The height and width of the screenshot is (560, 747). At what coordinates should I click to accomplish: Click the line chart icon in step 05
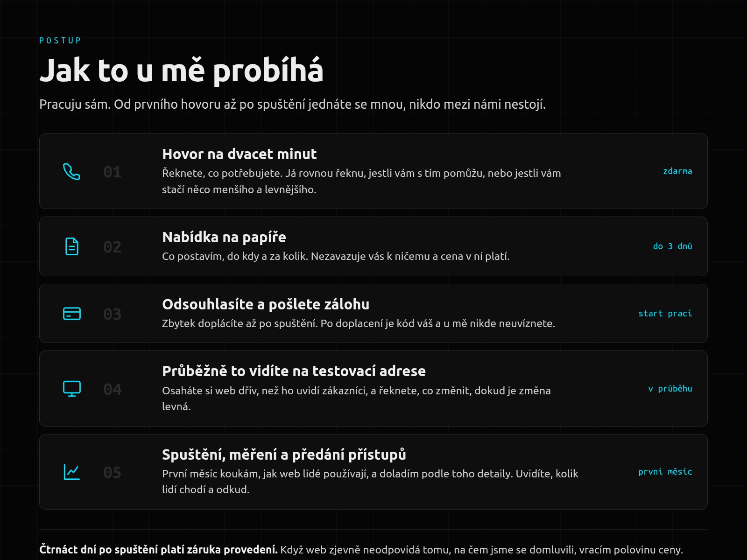coord(71,472)
